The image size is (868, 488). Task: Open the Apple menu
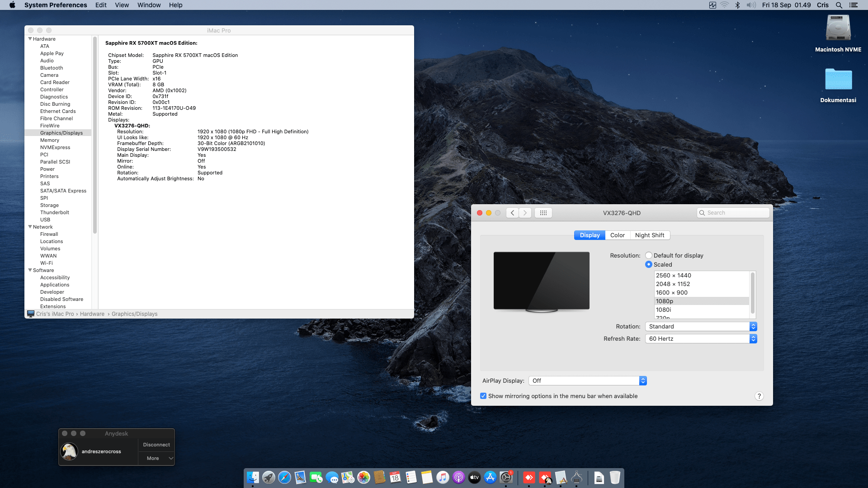[12, 5]
